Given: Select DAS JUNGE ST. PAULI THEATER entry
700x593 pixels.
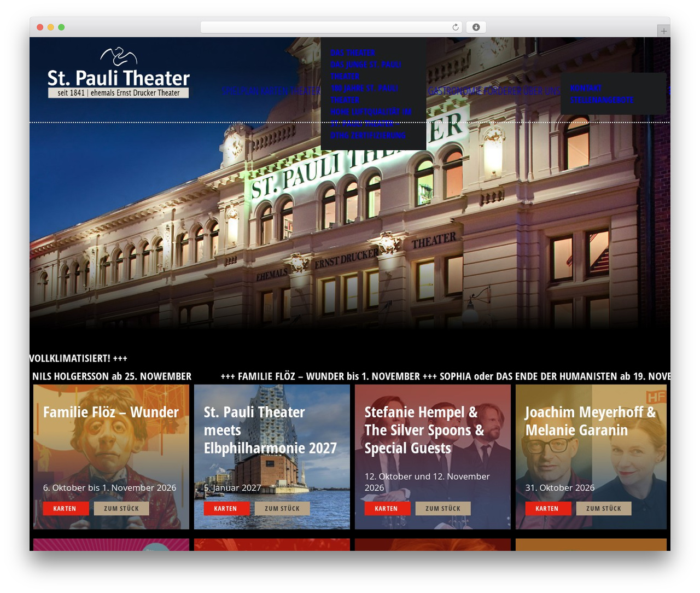Looking at the screenshot, I should point(366,71).
